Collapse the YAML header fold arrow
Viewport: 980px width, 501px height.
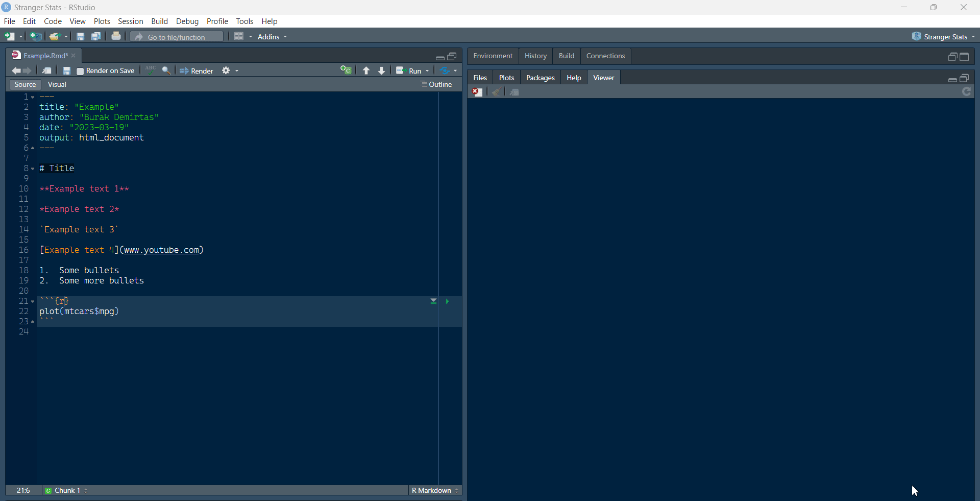(x=33, y=97)
